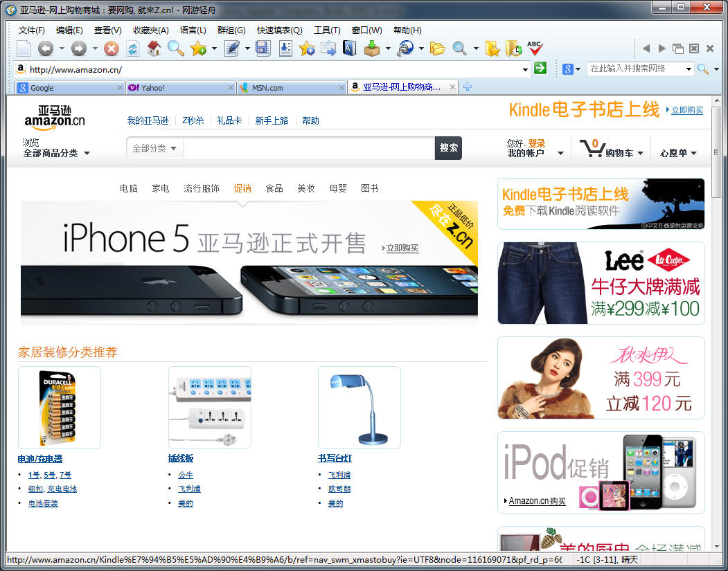The width and height of the screenshot is (728, 571).
Task: Expand the 全部商品分类 browse menu
Action: pos(55,153)
